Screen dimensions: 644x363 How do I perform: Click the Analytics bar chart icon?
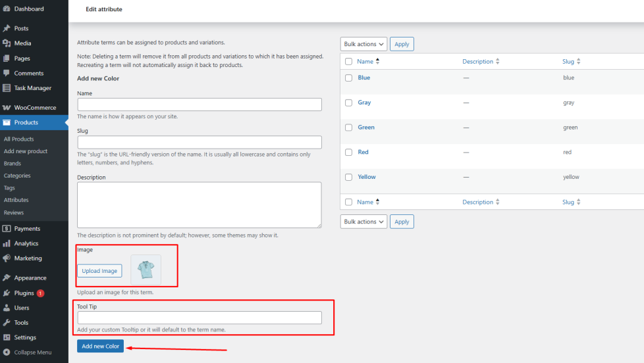tap(7, 244)
